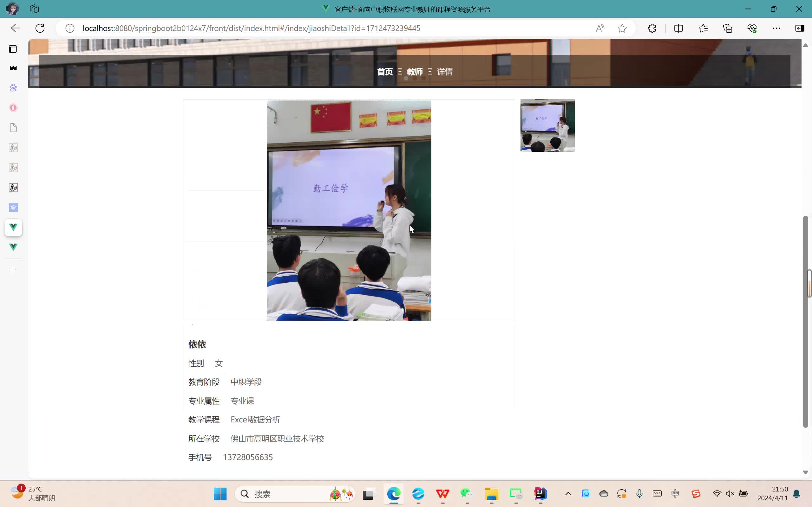The image size is (812, 507).
Task: Click 首页 in the breadcrumb
Action: pyautogui.click(x=384, y=72)
